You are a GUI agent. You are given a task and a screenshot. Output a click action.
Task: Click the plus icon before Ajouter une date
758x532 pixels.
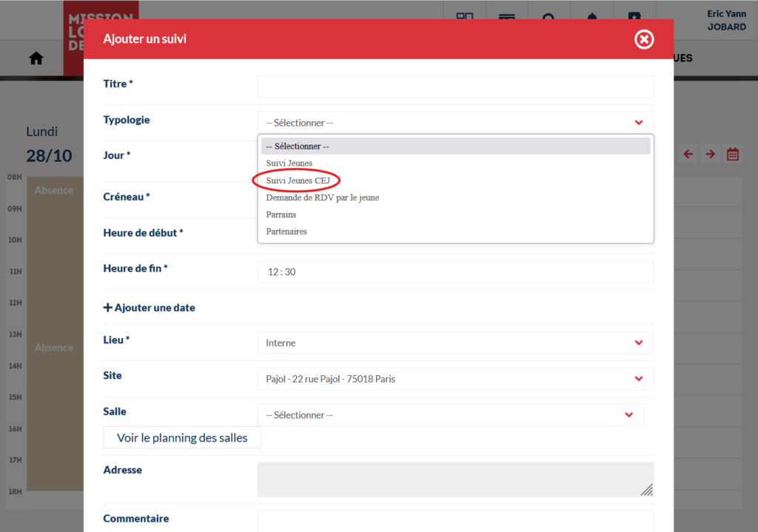tap(108, 307)
